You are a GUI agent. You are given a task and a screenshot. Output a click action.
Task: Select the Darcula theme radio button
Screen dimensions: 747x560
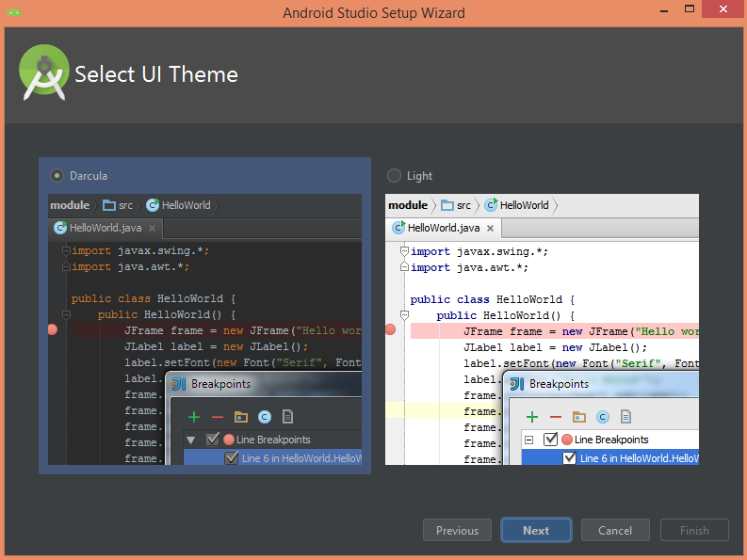click(57, 176)
